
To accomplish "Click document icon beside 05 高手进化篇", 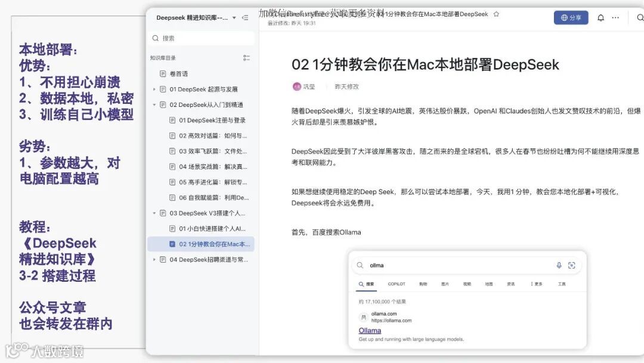I will tap(172, 182).
